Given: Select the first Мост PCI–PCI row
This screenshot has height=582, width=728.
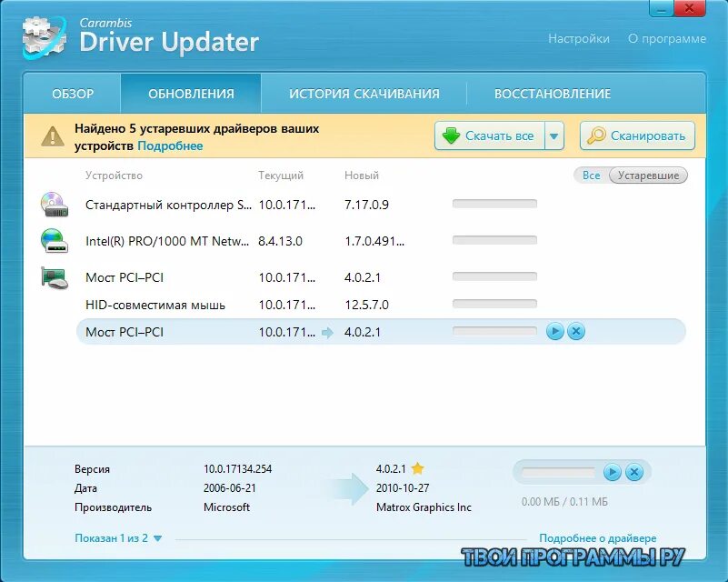Looking at the screenshot, I should (x=381, y=277).
